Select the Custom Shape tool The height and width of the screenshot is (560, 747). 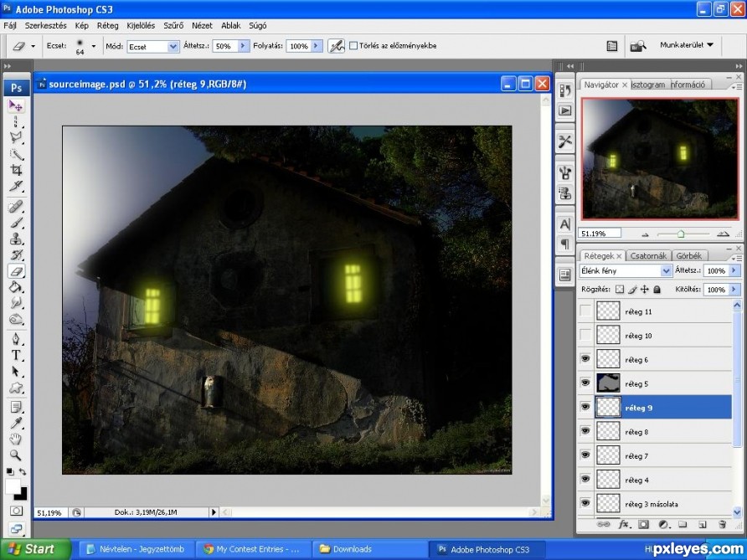[x=16, y=388]
